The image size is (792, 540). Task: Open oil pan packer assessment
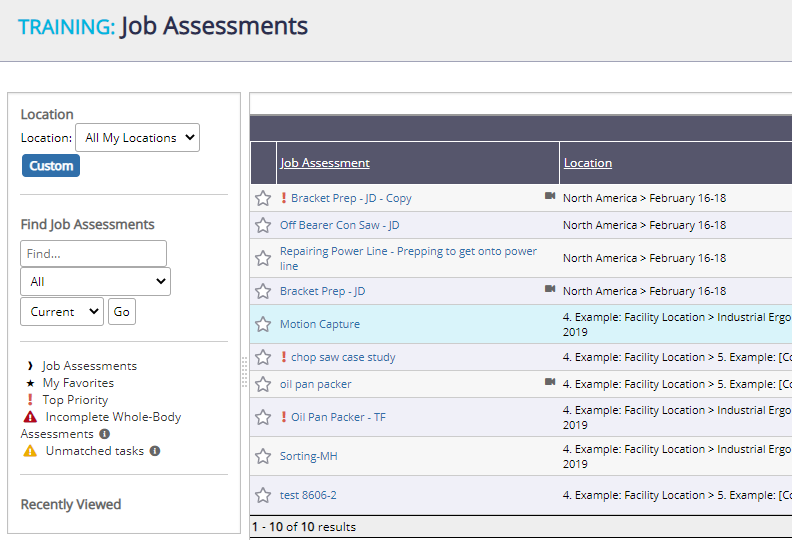316,384
